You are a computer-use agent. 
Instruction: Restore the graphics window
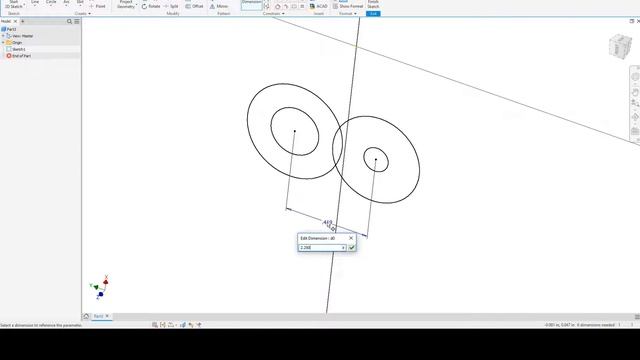pos(632,21)
